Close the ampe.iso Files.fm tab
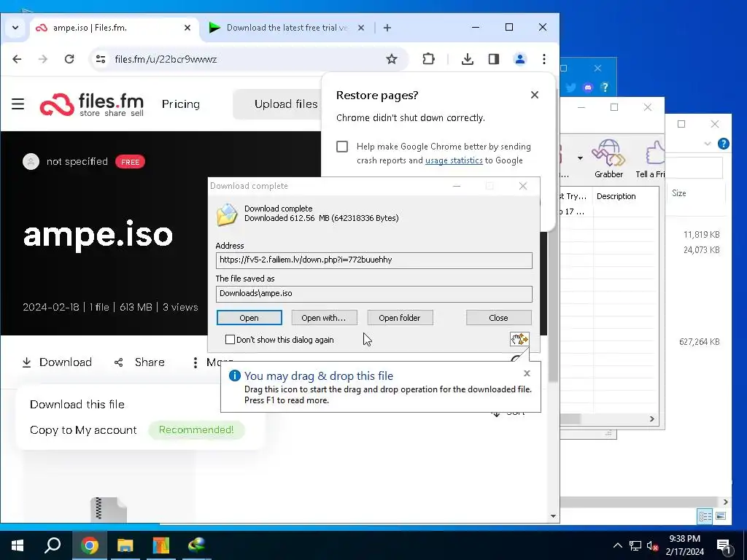The width and height of the screenshot is (747, 560). click(x=187, y=28)
